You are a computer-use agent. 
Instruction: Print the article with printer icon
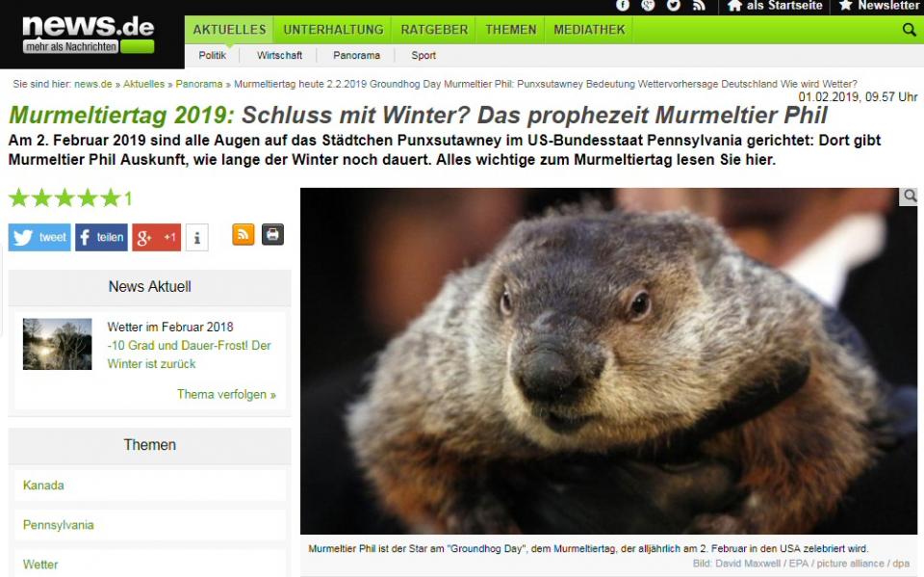(272, 234)
